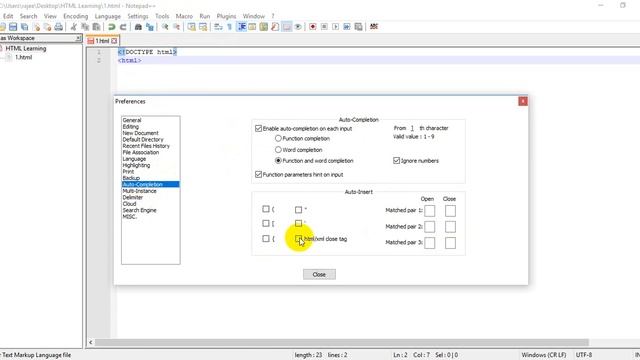
Task: Select New Document in Preferences list
Action: click(x=140, y=133)
